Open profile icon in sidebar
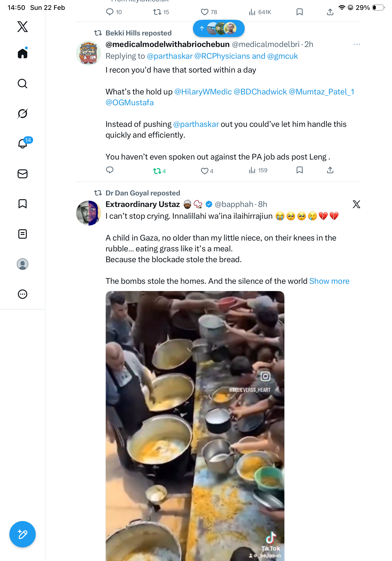The height and width of the screenshot is (561, 392). coord(23,264)
